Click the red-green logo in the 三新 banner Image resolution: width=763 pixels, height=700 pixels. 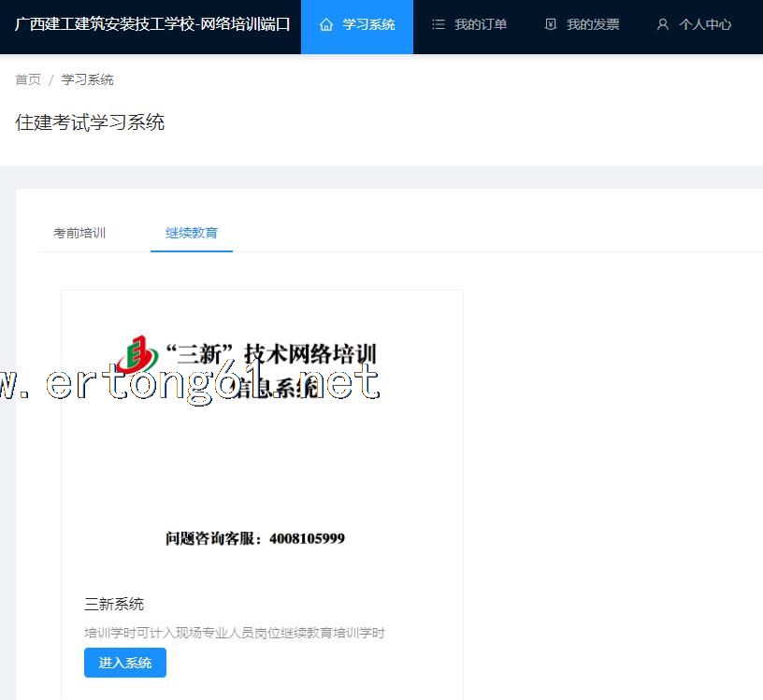coord(137,354)
